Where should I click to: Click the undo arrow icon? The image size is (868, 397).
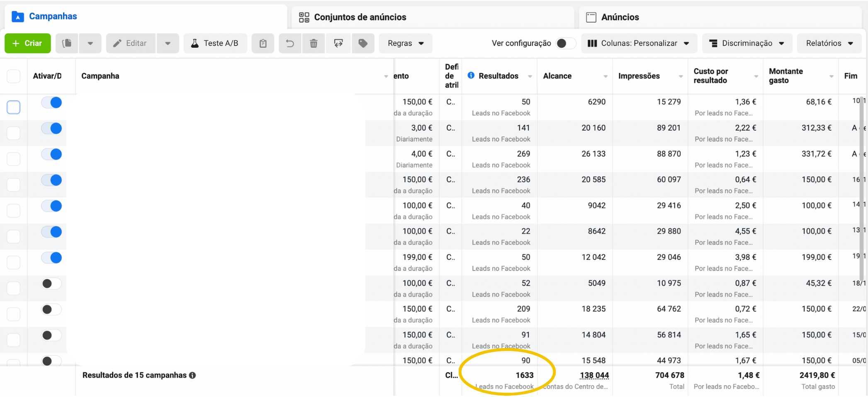pyautogui.click(x=290, y=43)
